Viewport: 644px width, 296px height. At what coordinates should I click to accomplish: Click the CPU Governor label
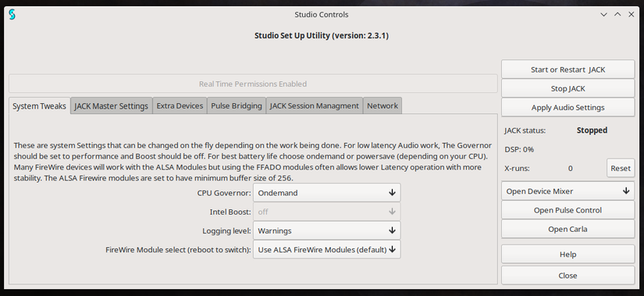point(224,193)
